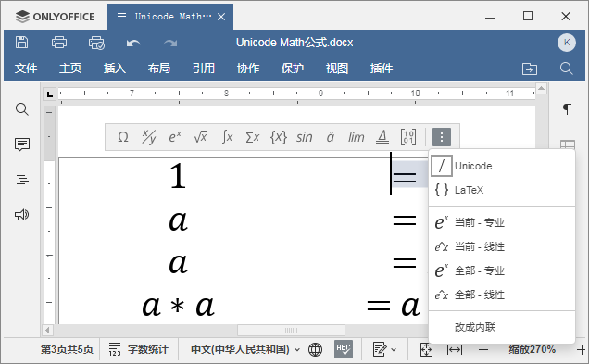Open the 文件 tab
Image resolution: width=589 pixels, height=364 pixels.
pyautogui.click(x=26, y=69)
